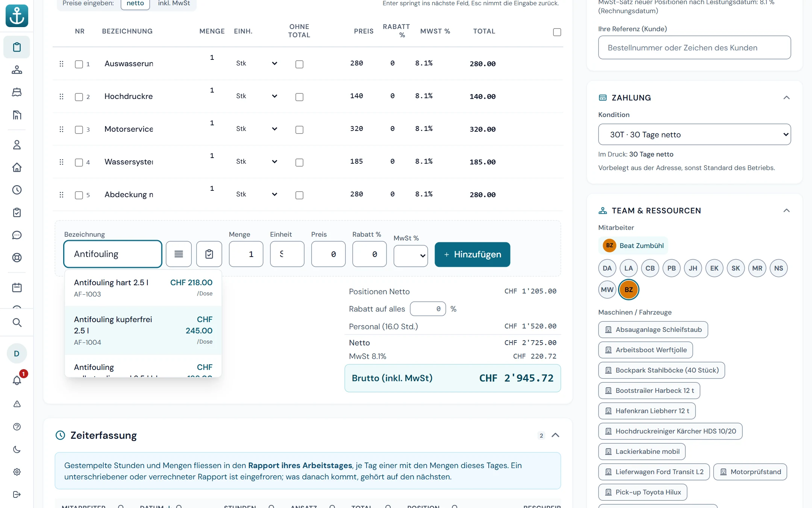812x508 pixels.
Task: Click the search magnifier icon
Action: [x=17, y=322]
